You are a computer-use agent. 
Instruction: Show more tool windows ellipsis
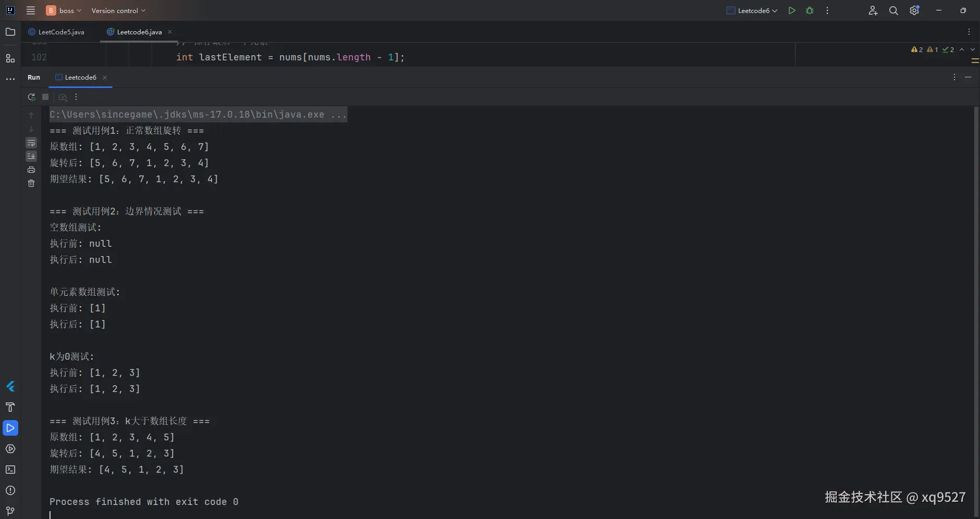click(10, 79)
